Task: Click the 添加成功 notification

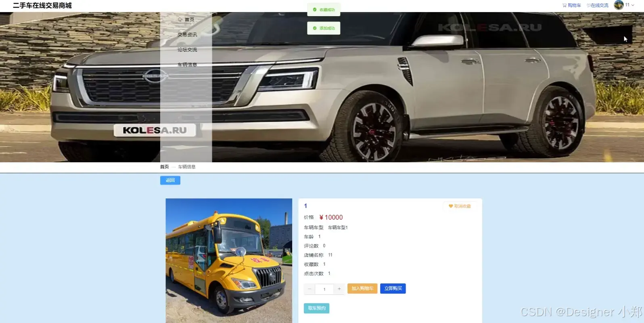Action: coord(324,28)
